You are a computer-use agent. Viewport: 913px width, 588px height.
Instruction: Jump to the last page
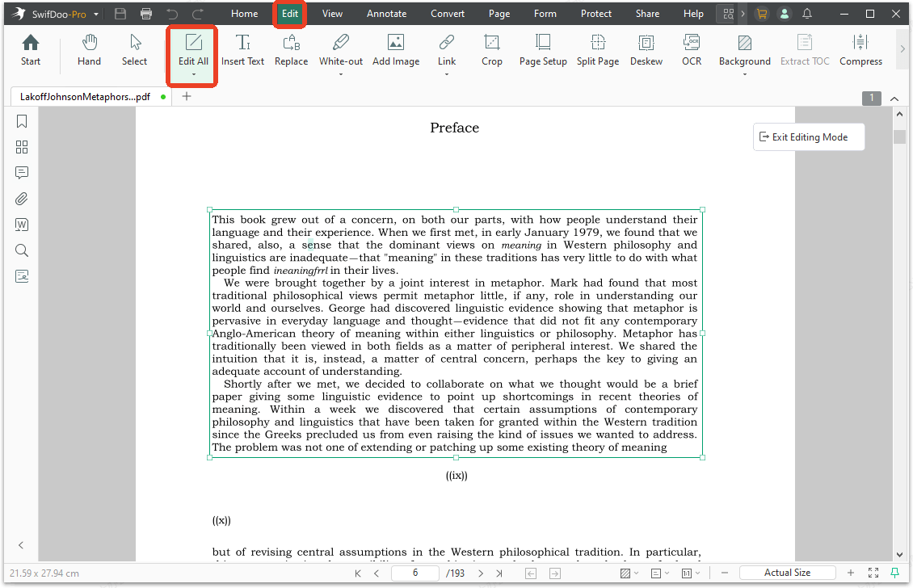coord(499,573)
